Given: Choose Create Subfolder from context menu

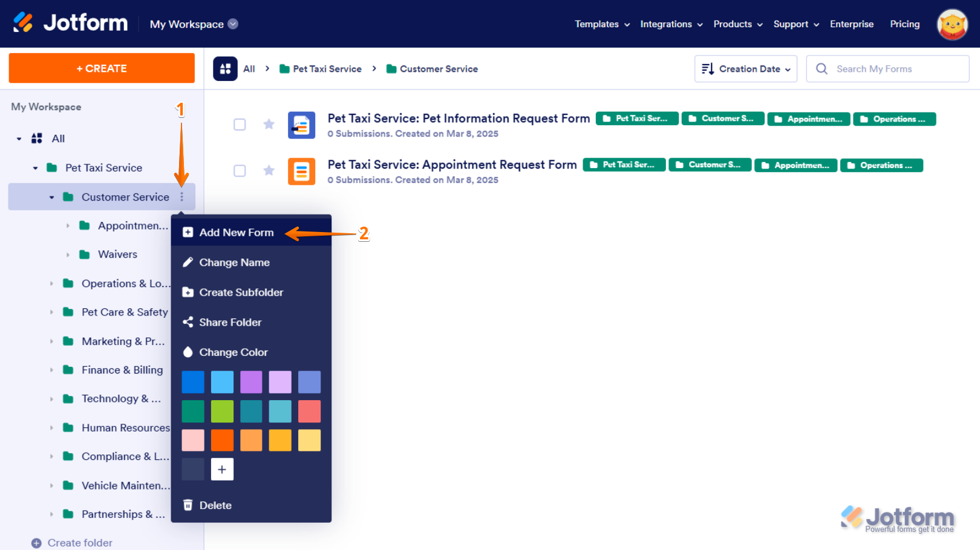Looking at the screenshot, I should (251, 293).
